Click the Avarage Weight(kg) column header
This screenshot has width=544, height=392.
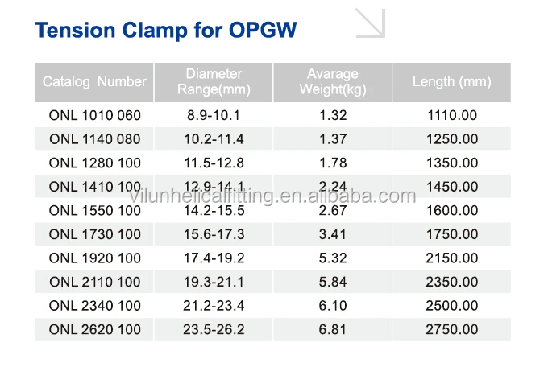pyautogui.click(x=332, y=81)
